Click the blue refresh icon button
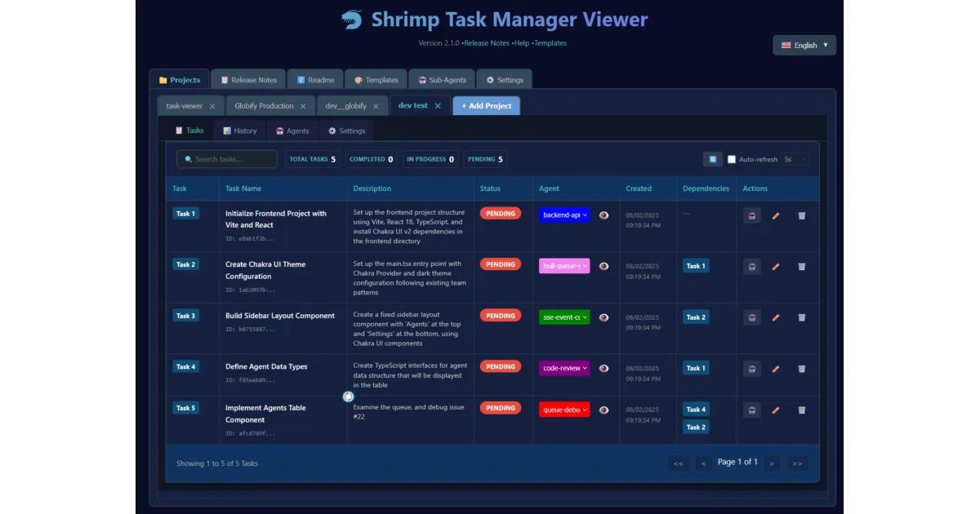The width and height of the screenshot is (980, 514). click(x=712, y=159)
